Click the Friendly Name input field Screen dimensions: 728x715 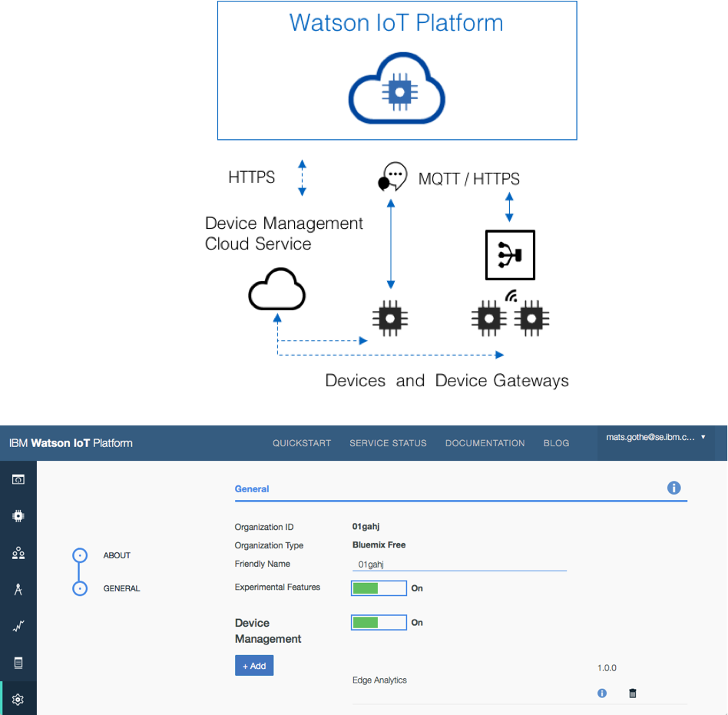[459, 564]
